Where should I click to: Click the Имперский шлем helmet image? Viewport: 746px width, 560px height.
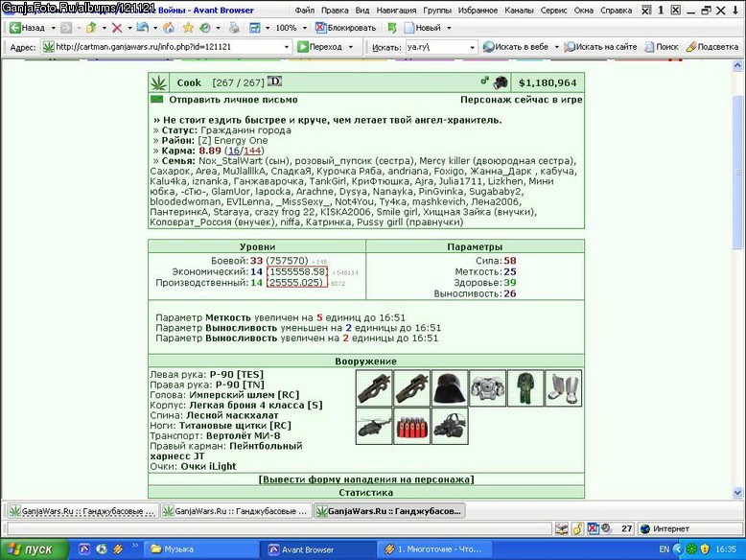[450, 388]
